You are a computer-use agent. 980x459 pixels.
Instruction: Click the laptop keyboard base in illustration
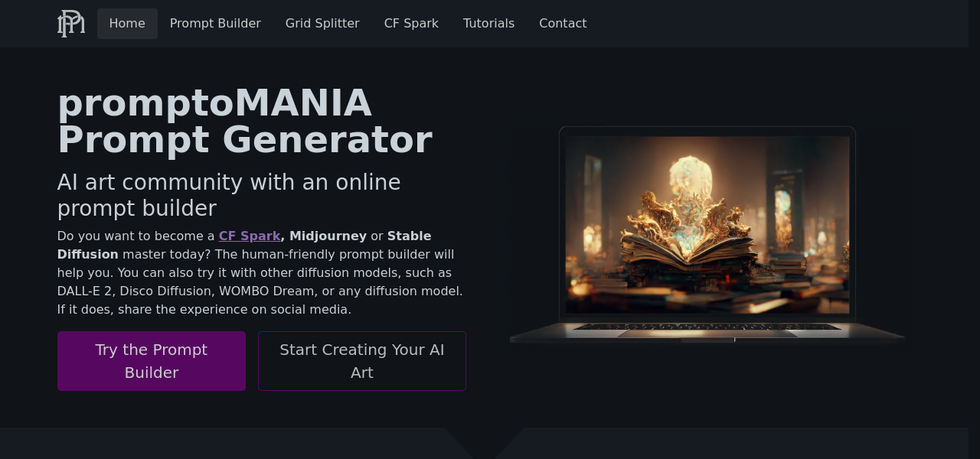[x=707, y=331]
